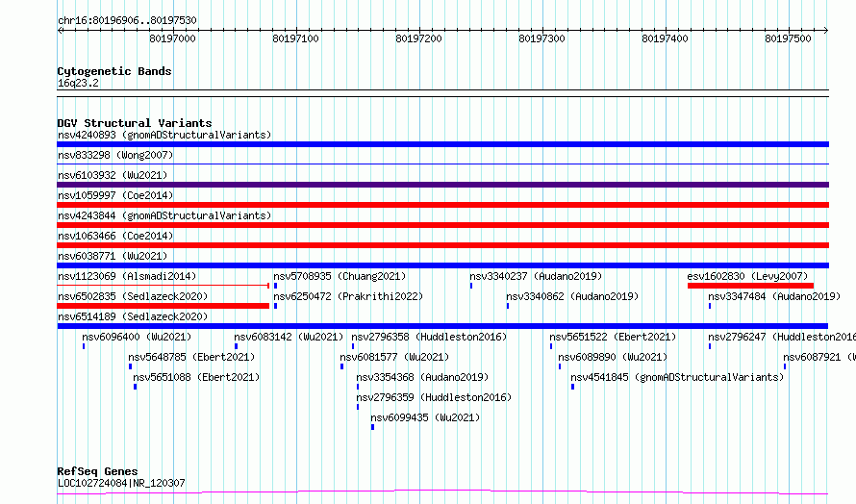Open variant nsv4243844 (gnomADStructuralVariants) label
The height and width of the screenshot is (504, 856).
(x=164, y=215)
